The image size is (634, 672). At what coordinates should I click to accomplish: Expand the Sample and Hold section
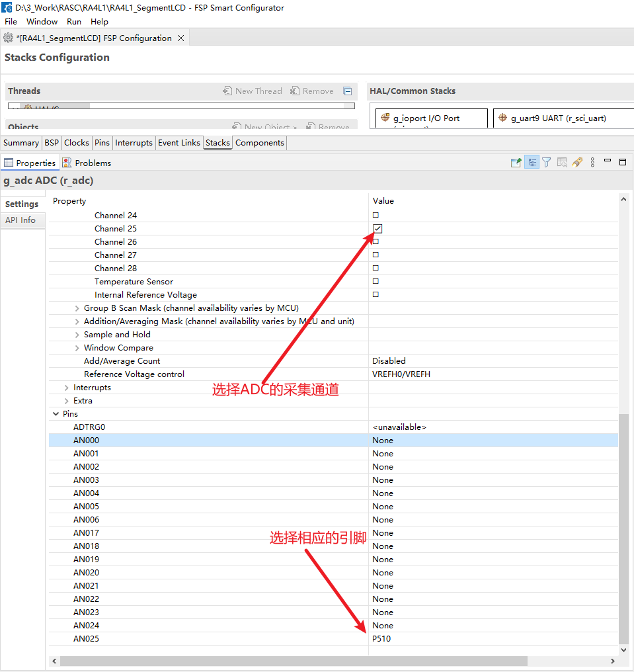pos(77,335)
